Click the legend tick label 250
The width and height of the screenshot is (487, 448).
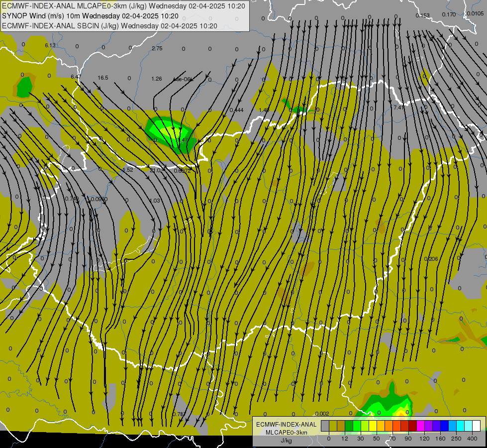(456, 439)
